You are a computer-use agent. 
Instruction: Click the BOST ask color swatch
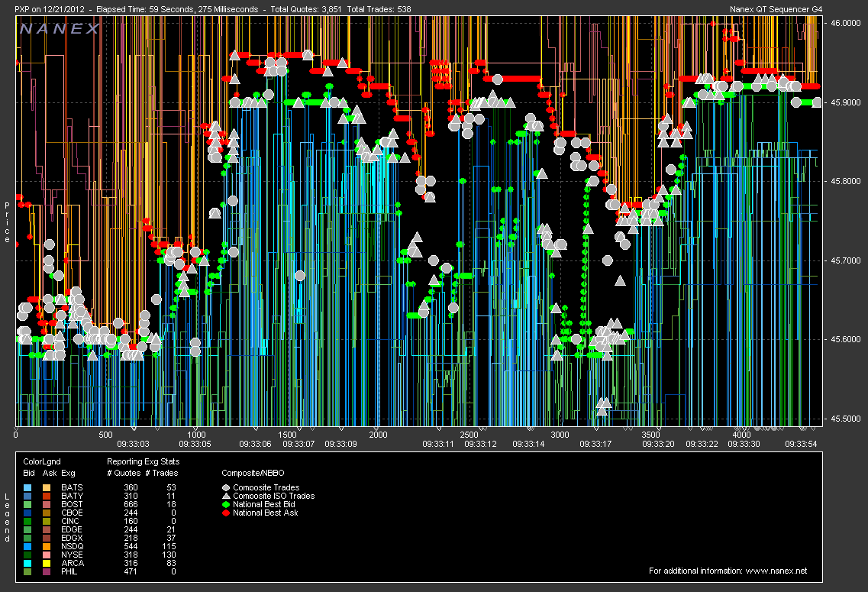47,504
